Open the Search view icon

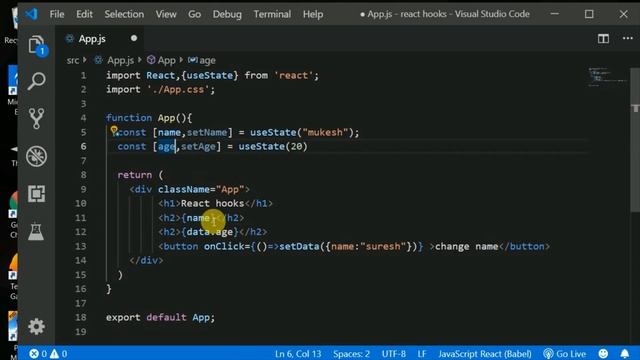point(36,81)
